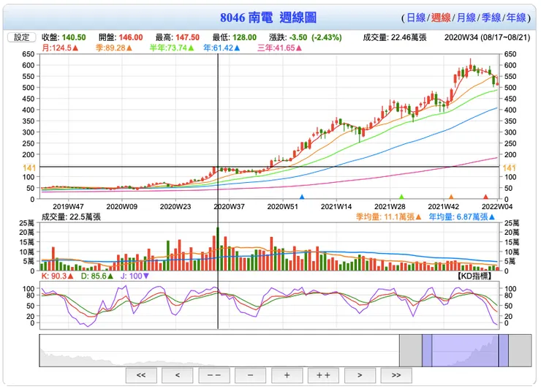Click the K: 90.3 indicator value
The width and height of the screenshot is (541, 392).
click(x=57, y=276)
